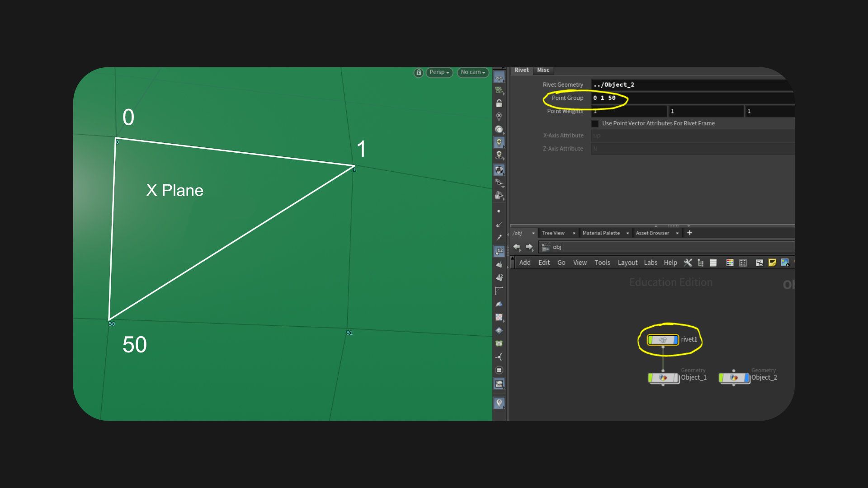868x488 pixels.
Task: Click the tree hierarchy list icon
Action: [701, 263]
